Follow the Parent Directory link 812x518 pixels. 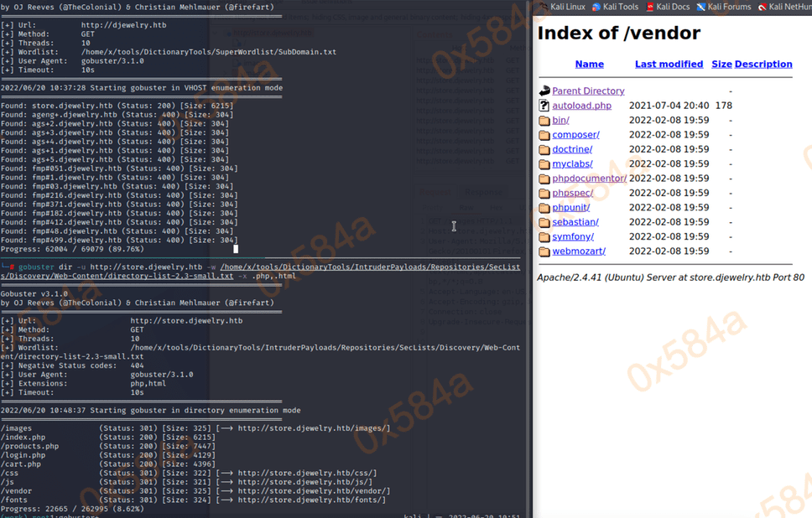coord(588,91)
